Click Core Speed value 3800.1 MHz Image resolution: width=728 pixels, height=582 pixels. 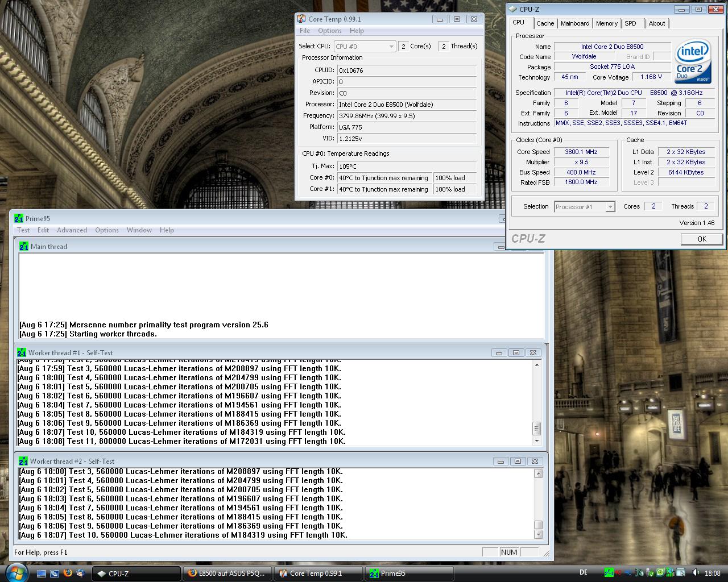pyautogui.click(x=581, y=152)
